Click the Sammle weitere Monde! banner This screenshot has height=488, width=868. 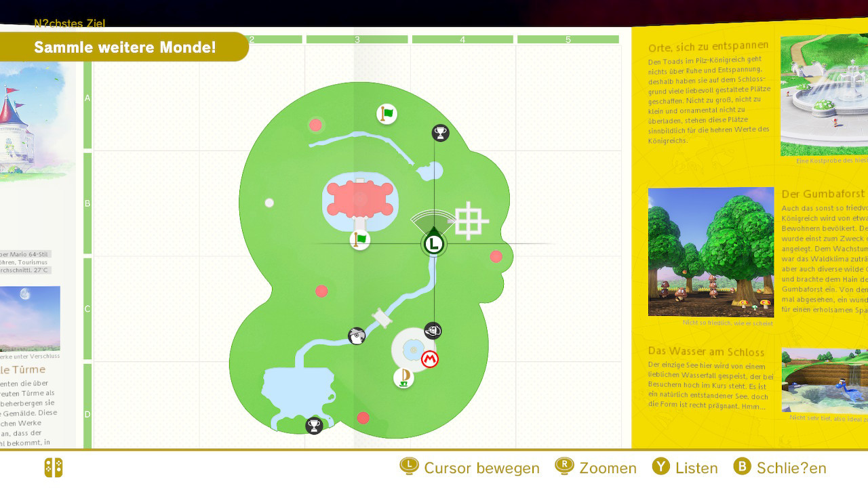coord(125,47)
